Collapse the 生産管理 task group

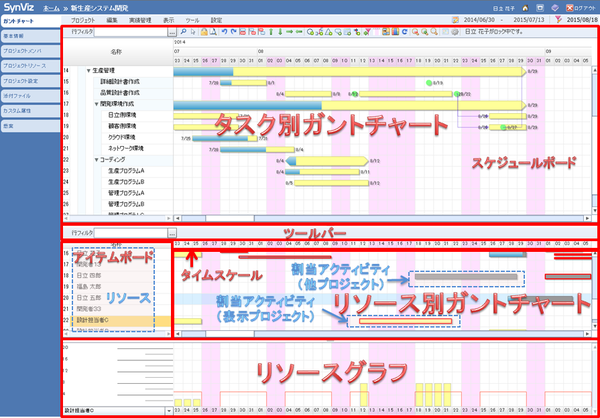click(x=89, y=70)
